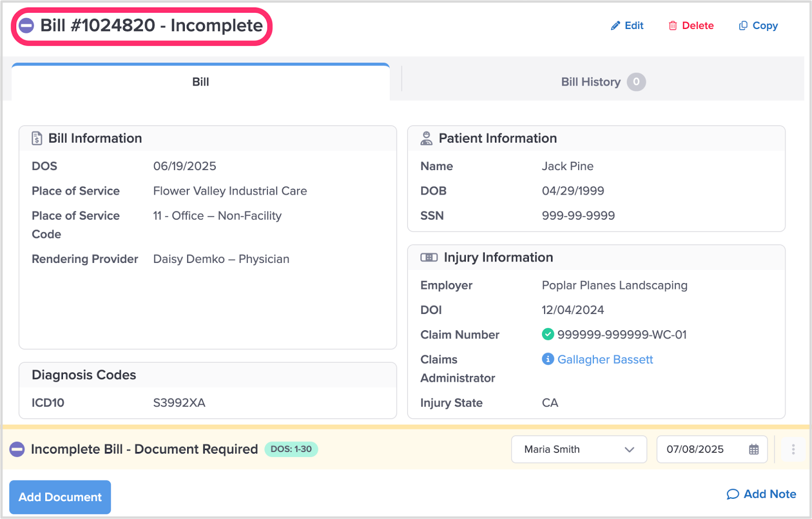
Task: Click the DOS: 1-30 badge
Action: click(291, 449)
